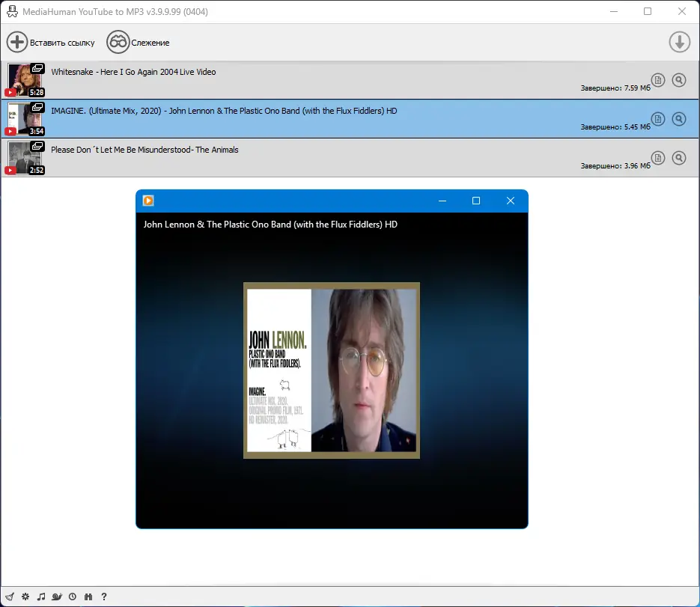
Task: Click the IMAGINE video thumbnail
Action: point(25,119)
